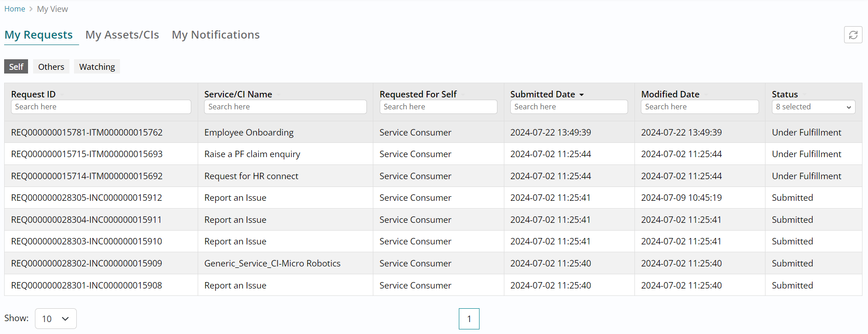Screen dimensions: 868x334
Task: Click the Service/CI Name search box
Action: point(285,107)
